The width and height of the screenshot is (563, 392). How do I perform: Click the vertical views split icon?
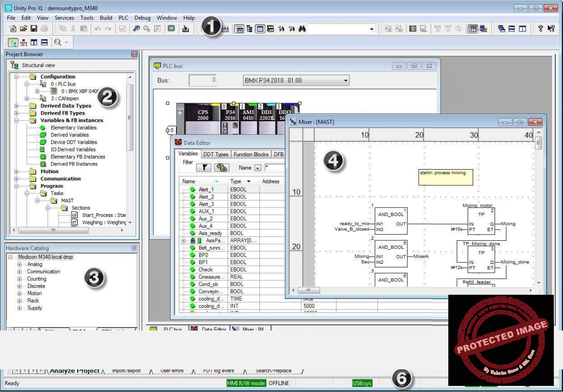coord(34,42)
